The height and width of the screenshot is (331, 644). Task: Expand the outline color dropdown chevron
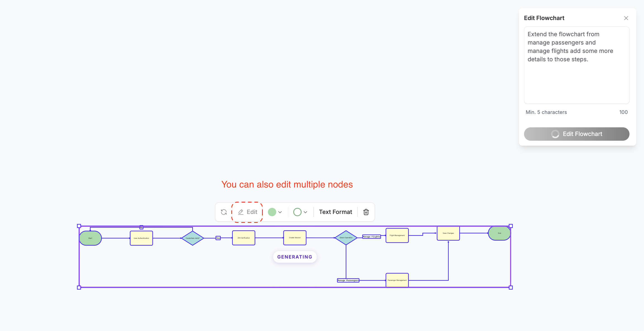(306, 212)
